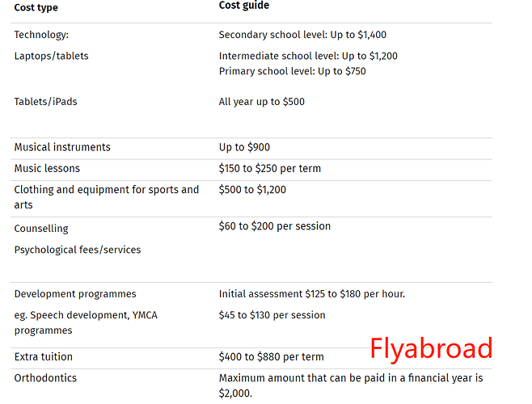This screenshot has height=404, width=532.
Task: Click the red "Flyabroad" watermark
Action: 431,348
